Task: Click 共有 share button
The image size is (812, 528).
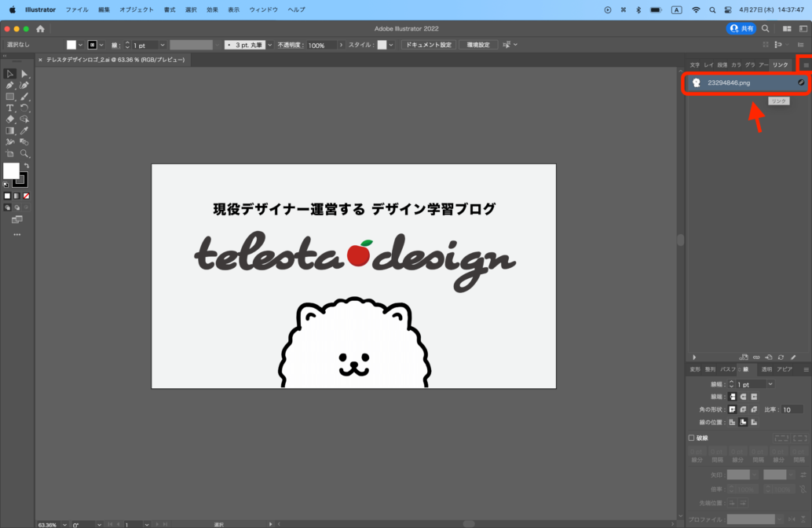Action: [x=741, y=29]
